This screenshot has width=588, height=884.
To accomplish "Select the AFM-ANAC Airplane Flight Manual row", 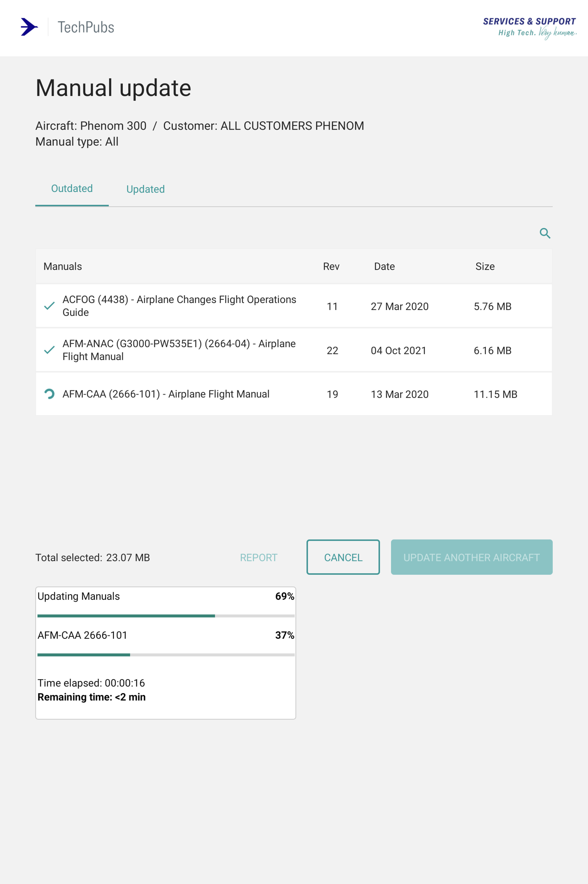I will 294,350.
